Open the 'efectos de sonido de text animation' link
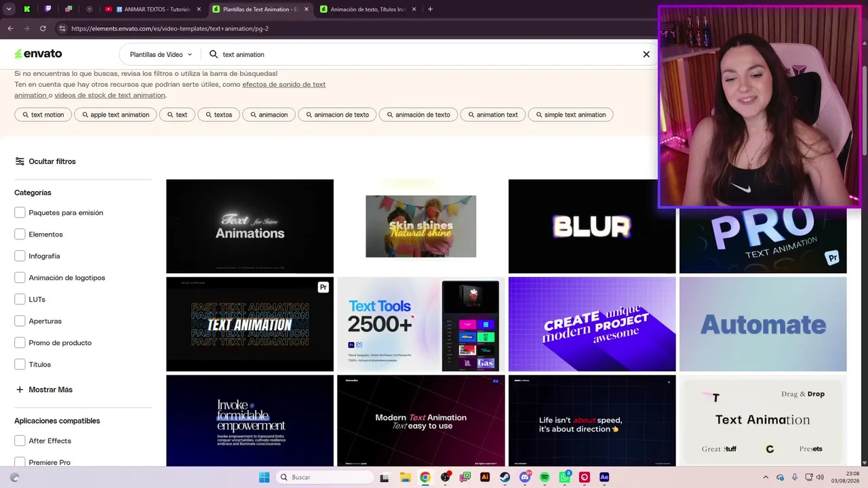This screenshot has width=868, height=488. click(x=170, y=89)
